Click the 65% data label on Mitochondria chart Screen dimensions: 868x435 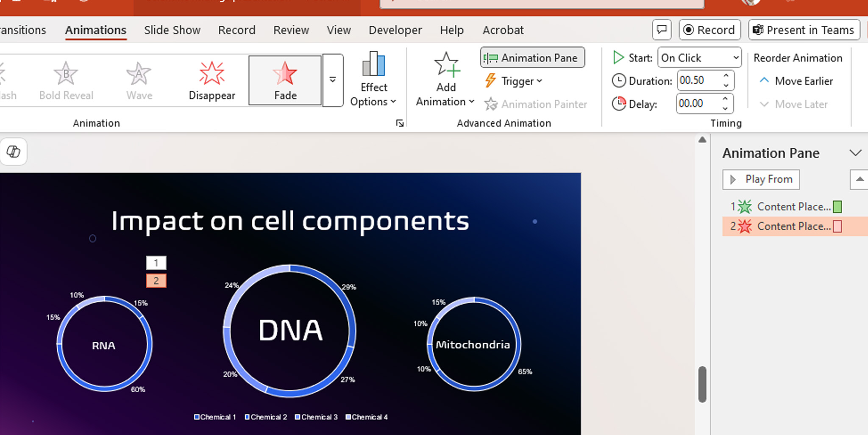click(525, 371)
